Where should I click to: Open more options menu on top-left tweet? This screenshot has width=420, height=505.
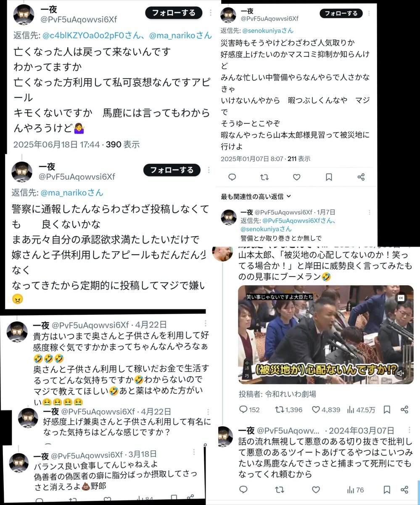pyautogui.click(x=211, y=13)
